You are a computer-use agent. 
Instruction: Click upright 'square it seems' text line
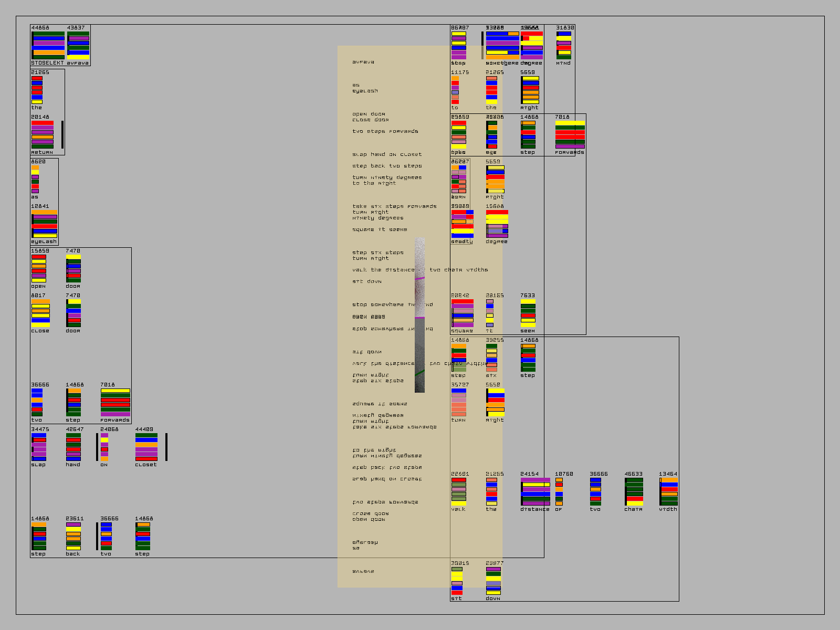(x=380, y=230)
